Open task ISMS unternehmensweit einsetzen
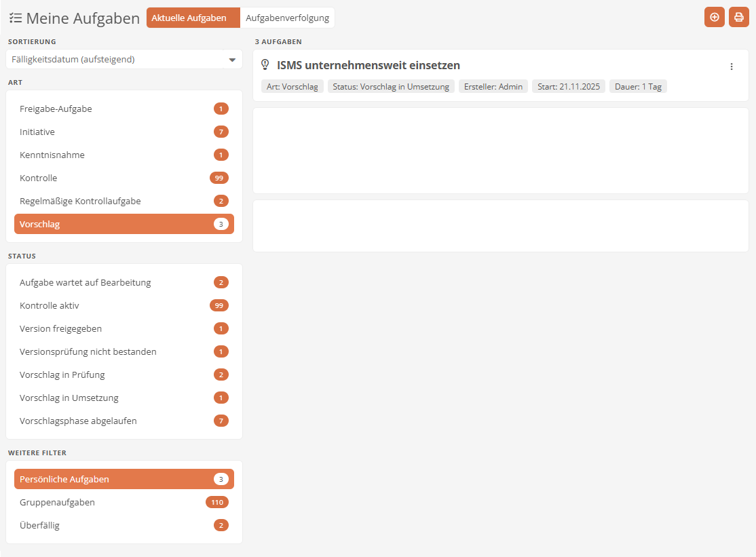 (x=368, y=65)
